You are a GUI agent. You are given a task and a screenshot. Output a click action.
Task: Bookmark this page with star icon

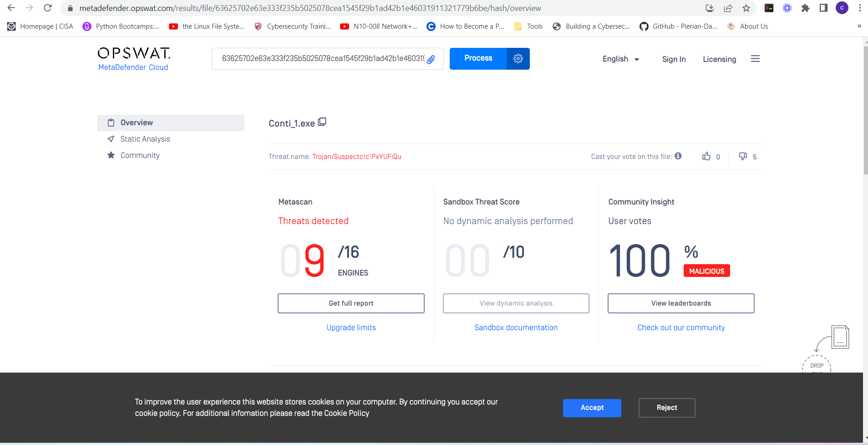(746, 8)
